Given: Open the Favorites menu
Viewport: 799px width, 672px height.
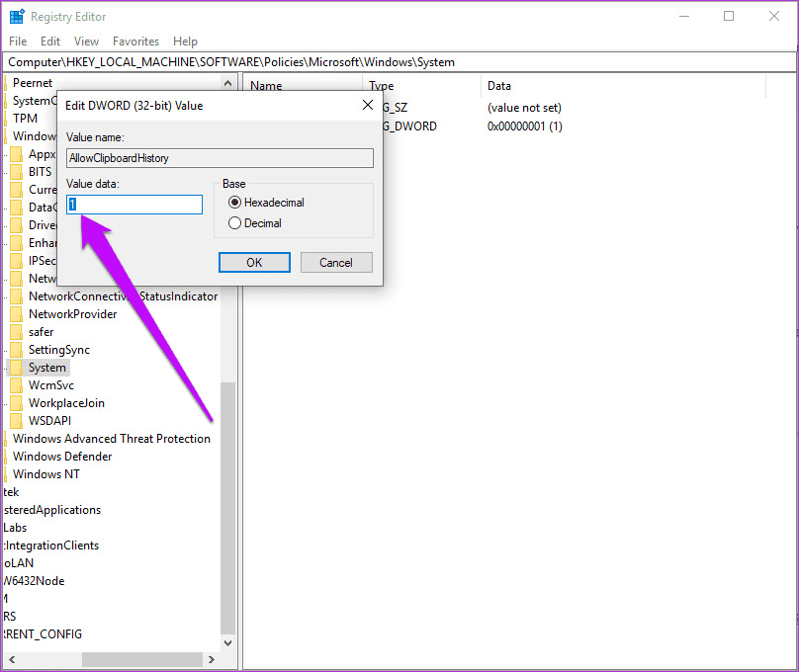Looking at the screenshot, I should coord(135,41).
